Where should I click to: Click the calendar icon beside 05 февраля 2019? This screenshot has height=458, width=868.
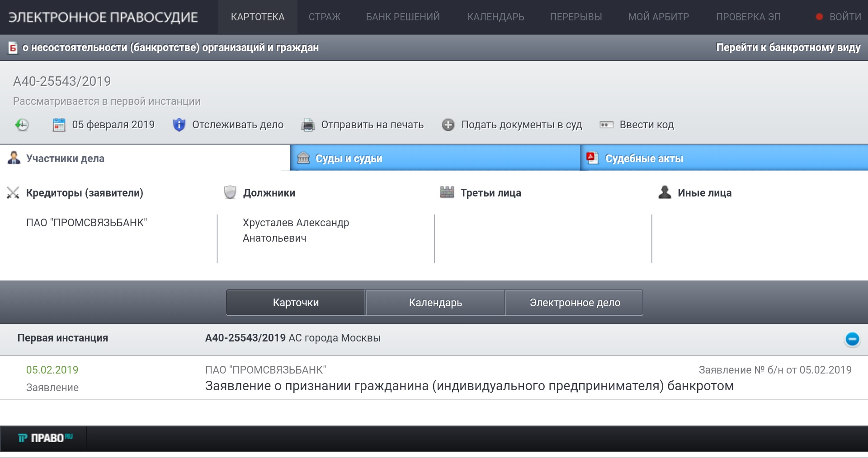pyautogui.click(x=59, y=125)
